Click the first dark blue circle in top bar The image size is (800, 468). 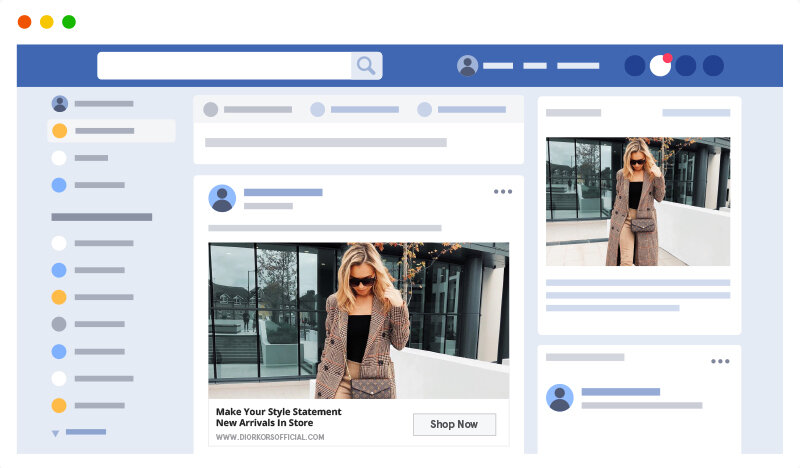tap(635, 66)
